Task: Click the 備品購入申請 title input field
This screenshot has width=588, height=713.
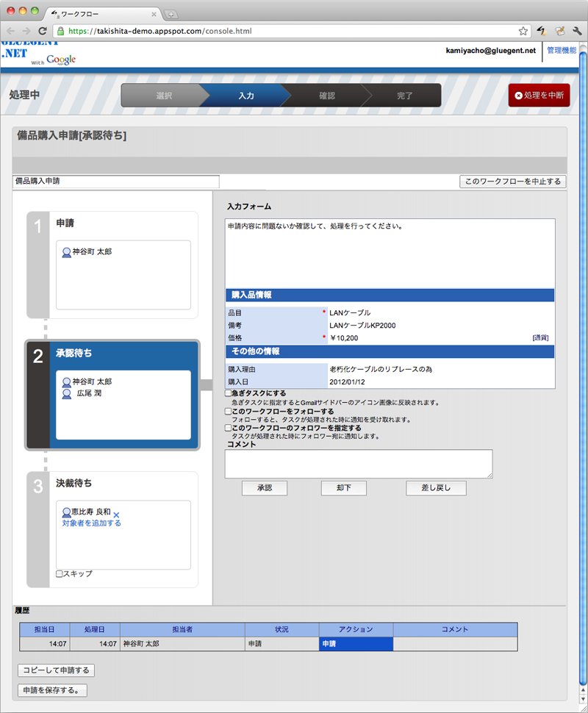Action: tap(116, 181)
